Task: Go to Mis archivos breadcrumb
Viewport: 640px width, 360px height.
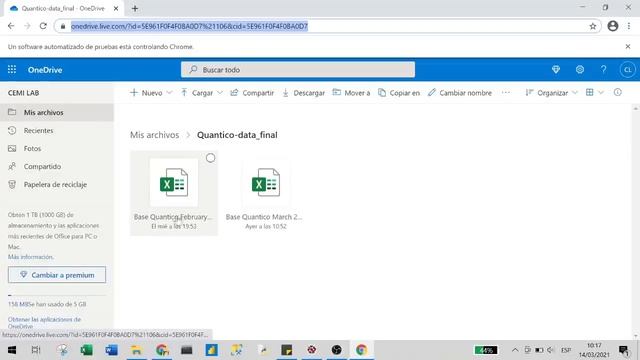Action: pyautogui.click(x=154, y=135)
